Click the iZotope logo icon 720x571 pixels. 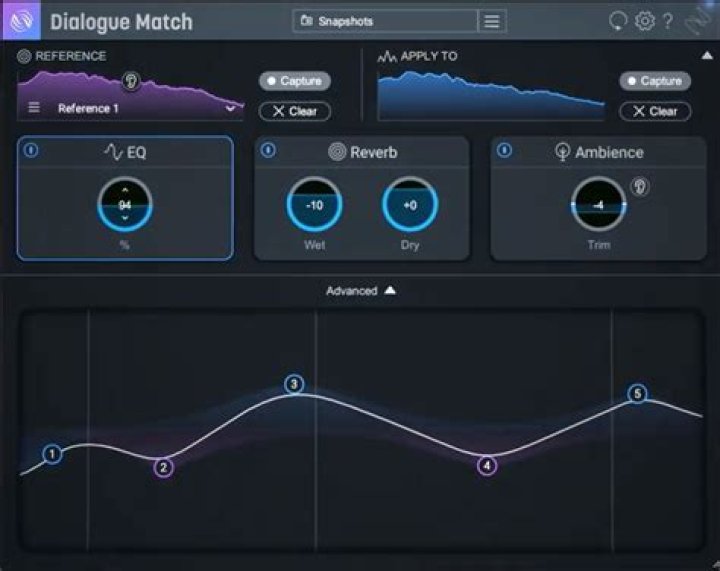[21, 21]
